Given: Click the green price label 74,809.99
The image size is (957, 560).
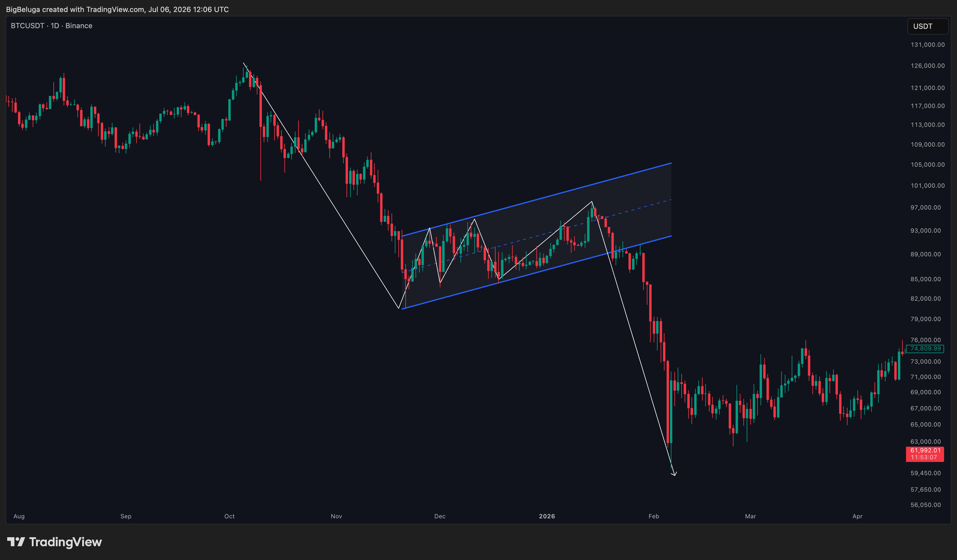Looking at the screenshot, I should tap(925, 348).
